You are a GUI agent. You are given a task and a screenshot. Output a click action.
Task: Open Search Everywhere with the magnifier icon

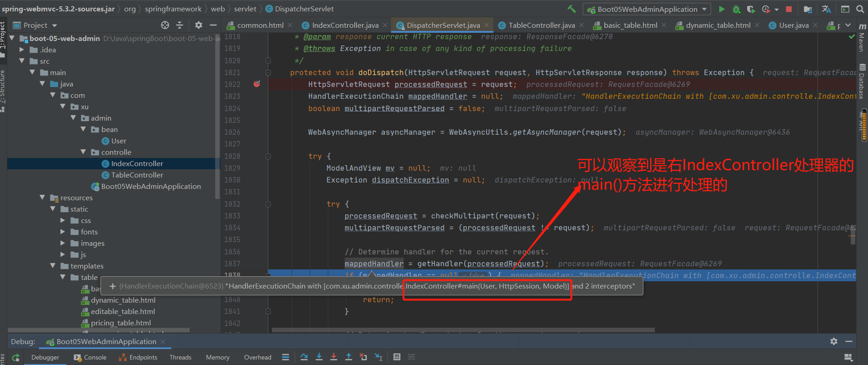point(860,9)
